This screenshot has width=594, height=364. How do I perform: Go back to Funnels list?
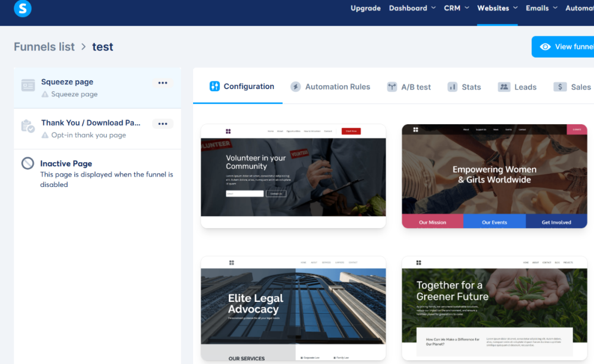click(44, 47)
